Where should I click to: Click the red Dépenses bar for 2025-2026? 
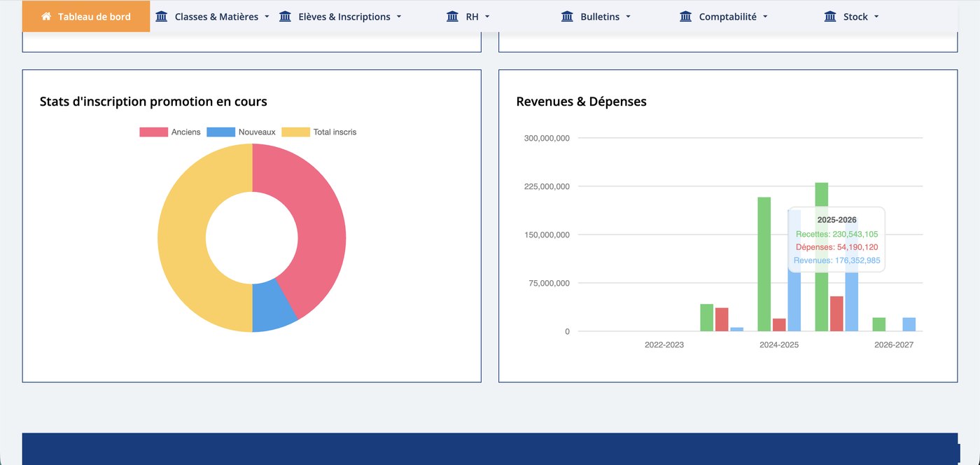click(836, 314)
